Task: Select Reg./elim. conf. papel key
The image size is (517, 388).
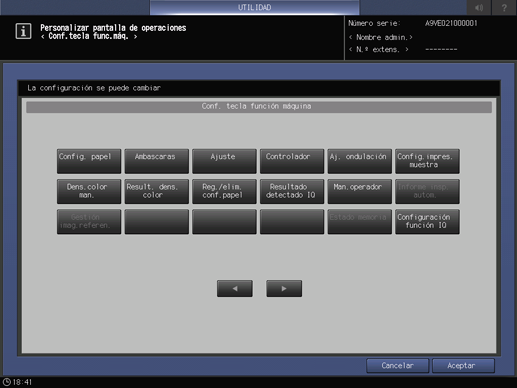Action: tap(224, 191)
